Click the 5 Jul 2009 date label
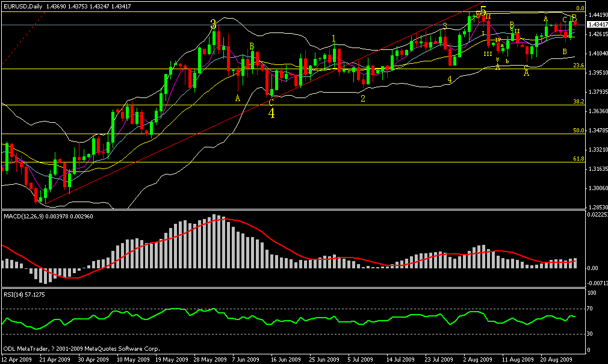The height and width of the screenshot is (364, 608). click(360, 359)
